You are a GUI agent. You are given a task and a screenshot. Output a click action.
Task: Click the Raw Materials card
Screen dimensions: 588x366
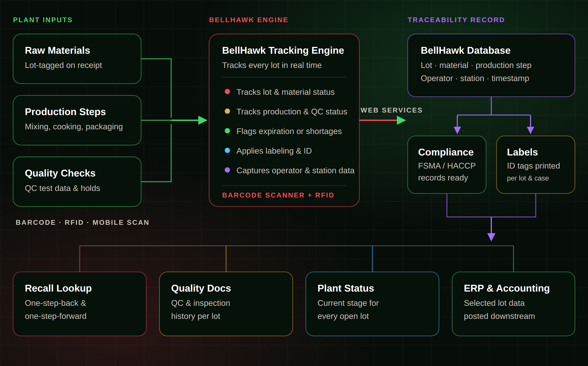pos(77,59)
